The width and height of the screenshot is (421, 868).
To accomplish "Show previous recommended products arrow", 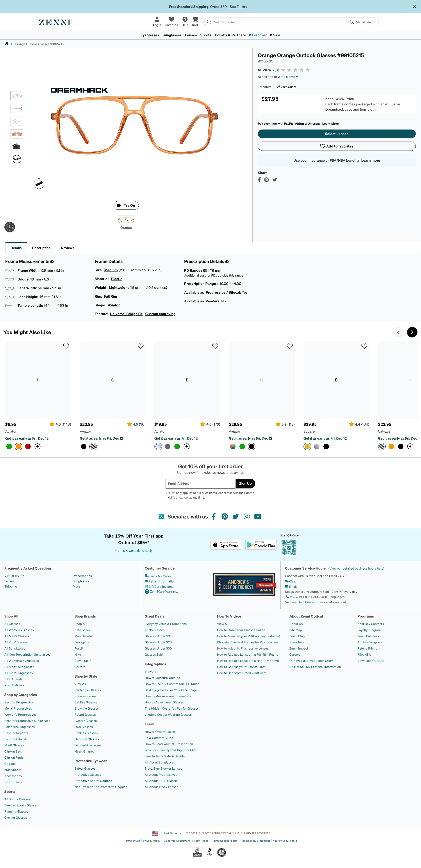I will [x=398, y=332].
